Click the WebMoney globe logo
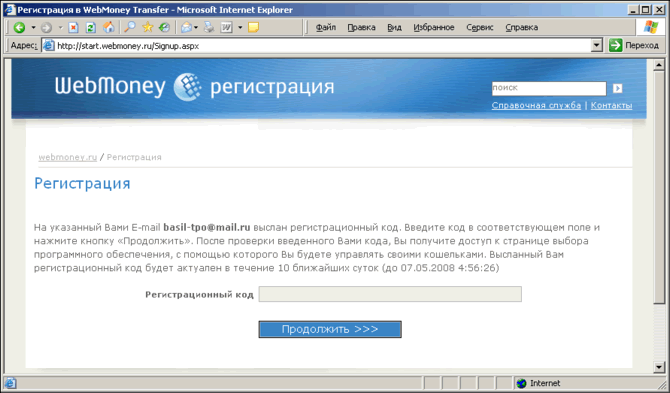670x393 pixels. [x=188, y=87]
